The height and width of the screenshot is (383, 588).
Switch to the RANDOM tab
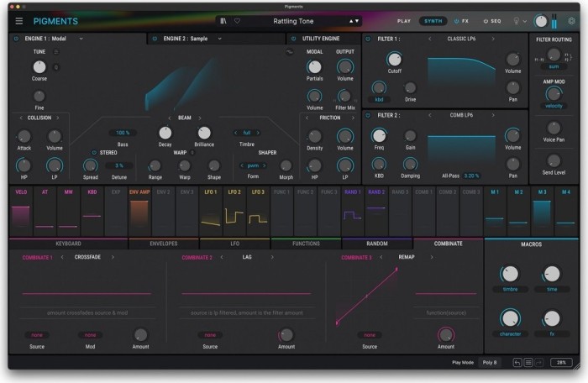point(377,244)
